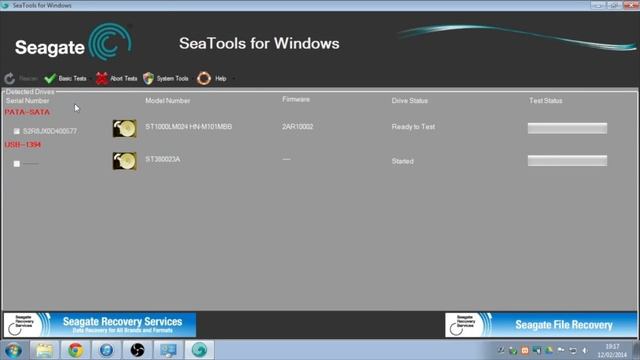
Task: Switch to SeaTools taskbar button
Action: 200,350
